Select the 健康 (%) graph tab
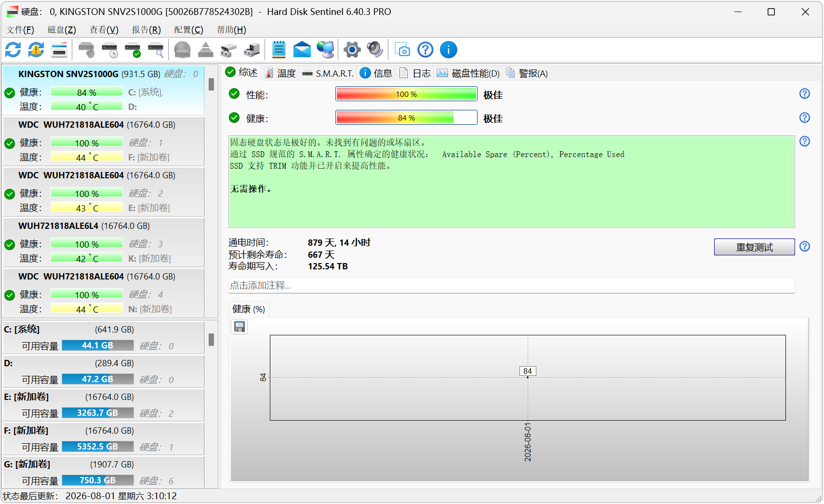Screen dimensions: 824x504 (x=249, y=309)
